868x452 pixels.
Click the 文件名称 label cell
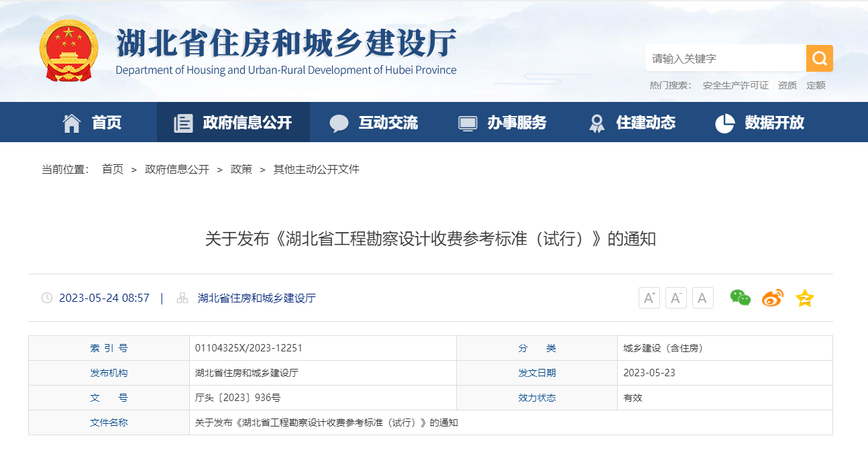coord(109,422)
